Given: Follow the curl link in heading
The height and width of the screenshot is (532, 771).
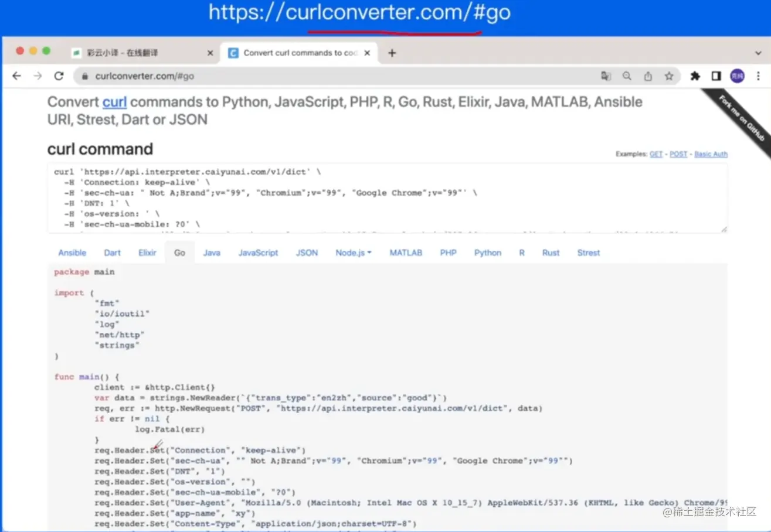Looking at the screenshot, I should pos(114,102).
